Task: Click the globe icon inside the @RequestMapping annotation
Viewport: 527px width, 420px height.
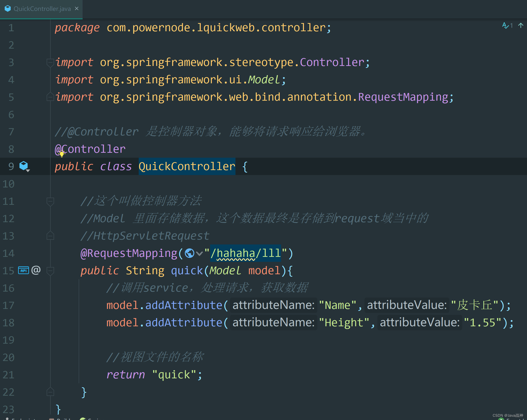Action: click(190, 253)
